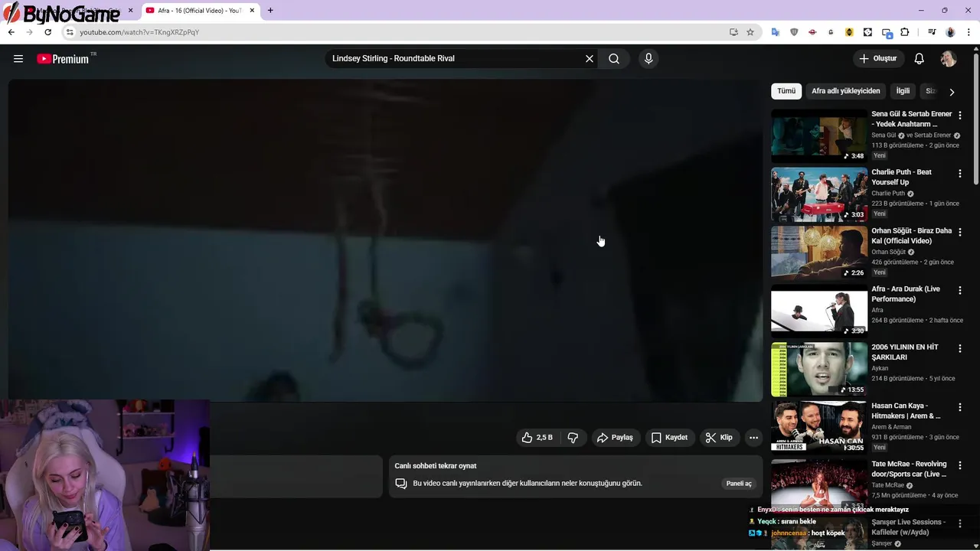Click 'Canlı sohbeti tekrar oynat' heading
Image resolution: width=980 pixels, height=551 pixels.
pyautogui.click(x=436, y=466)
